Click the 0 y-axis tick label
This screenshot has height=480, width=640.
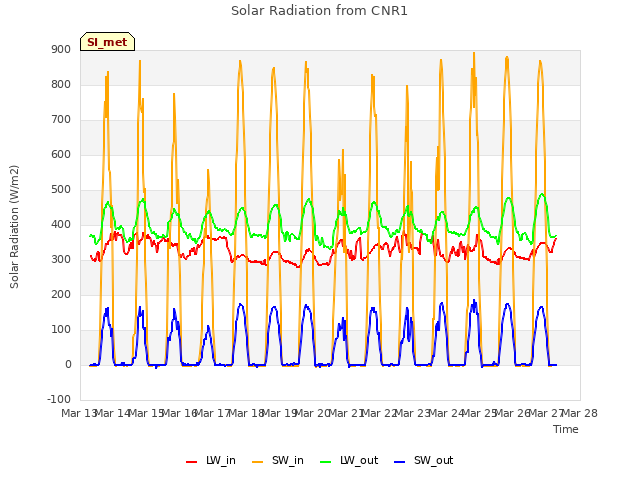pyautogui.click(x=68, y=364)
